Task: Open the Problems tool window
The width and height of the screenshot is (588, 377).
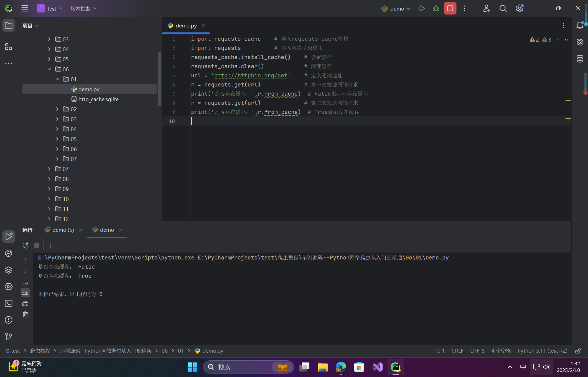Action: 9,320
